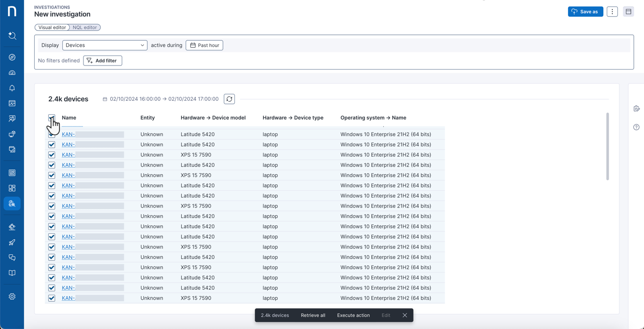The width and height of the screenshot is (644, 329).
Task: Uncheck the last visible device row checkbox
Action: (x=52, y=298)
